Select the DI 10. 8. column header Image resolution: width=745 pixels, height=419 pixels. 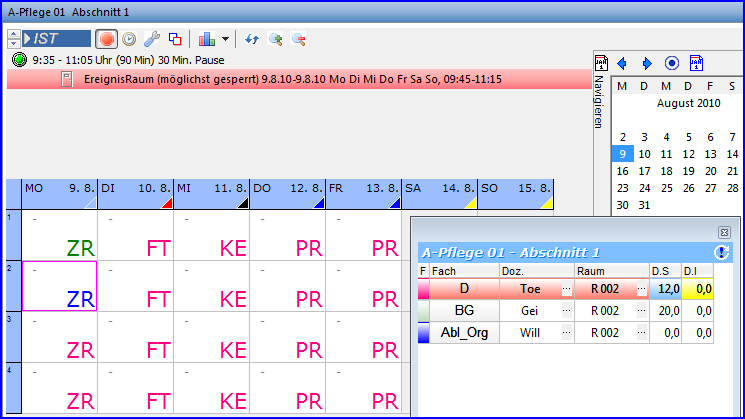134,188
